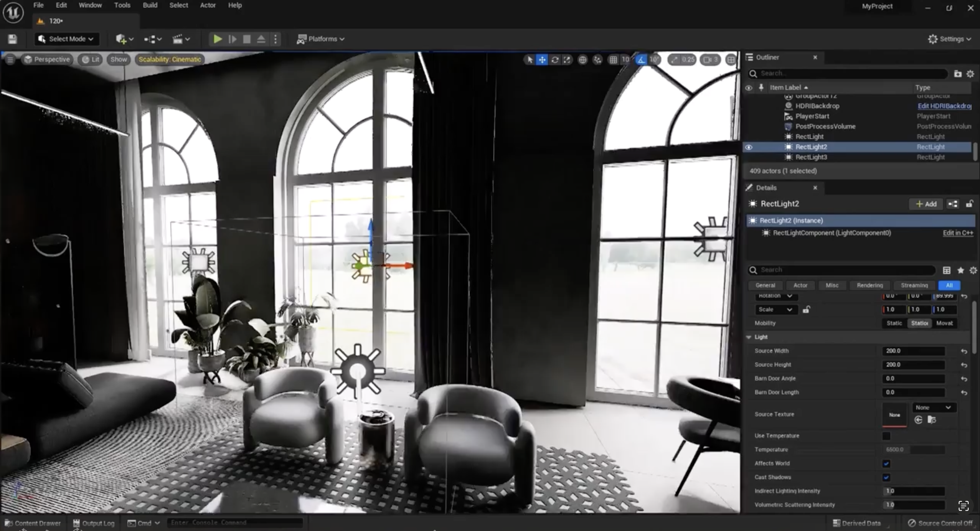
Task: Switch to the Rendering filter tab
Action: [869, 285]
